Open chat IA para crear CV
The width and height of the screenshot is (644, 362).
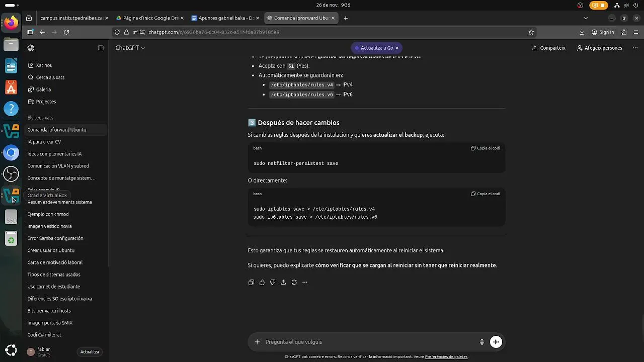tap(66, 142)
